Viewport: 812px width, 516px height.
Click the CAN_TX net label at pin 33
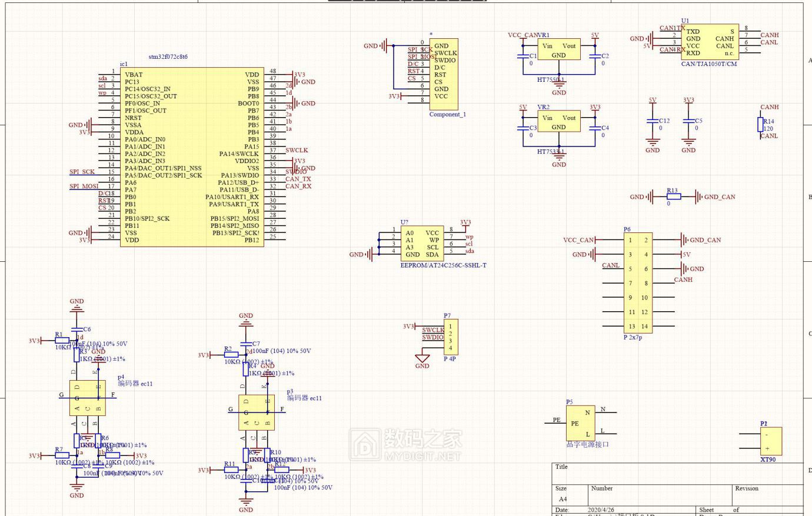pos(298,179)
